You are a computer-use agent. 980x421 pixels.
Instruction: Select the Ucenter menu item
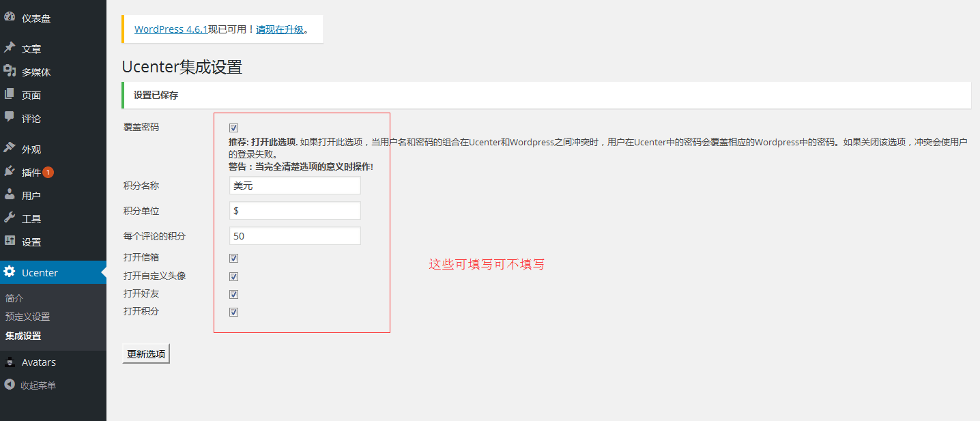pos(53,272)
